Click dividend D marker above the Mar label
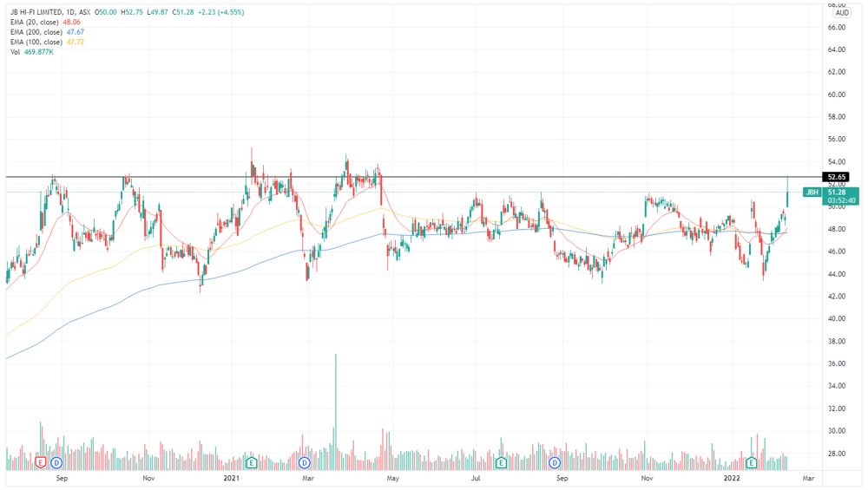The height and width of the screenshot is (490, 868). (x=305, y=462)
